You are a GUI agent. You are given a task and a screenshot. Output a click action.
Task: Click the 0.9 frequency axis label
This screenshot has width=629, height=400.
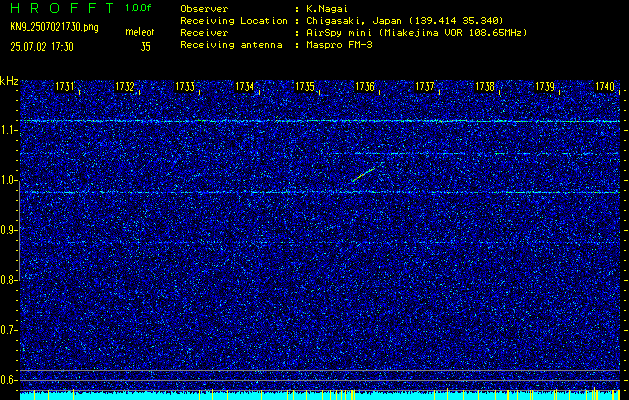click(x=8, y=230)
